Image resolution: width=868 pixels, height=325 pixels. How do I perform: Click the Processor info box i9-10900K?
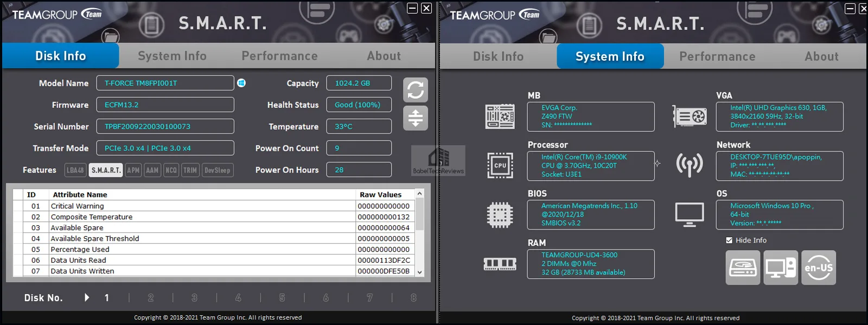(591, 166)
